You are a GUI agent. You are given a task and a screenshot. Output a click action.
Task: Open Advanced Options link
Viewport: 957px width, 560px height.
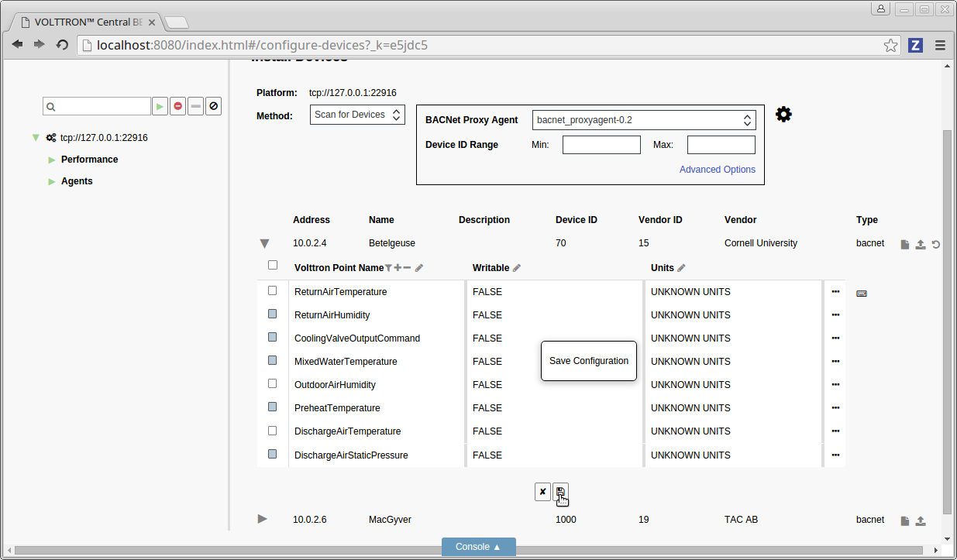(718, 170)
